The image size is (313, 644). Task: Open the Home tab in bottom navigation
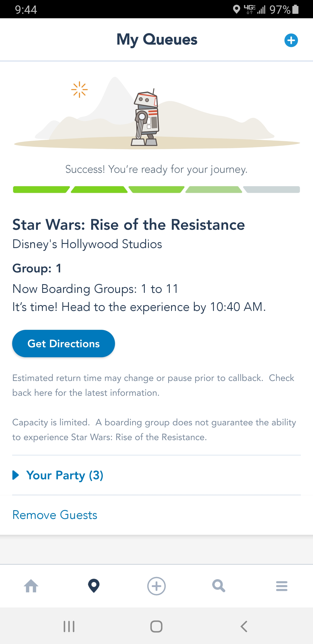click(x=31, y=586)
